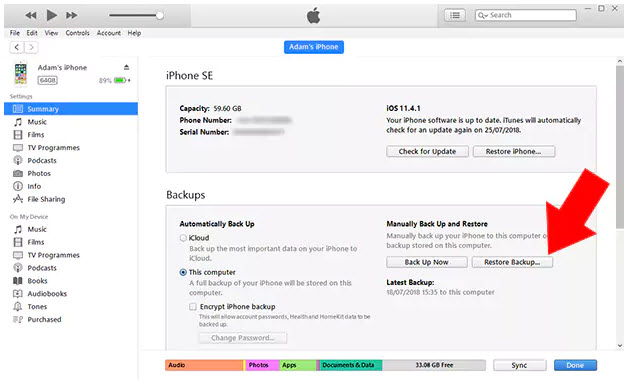
Task: Click Documents & Data storage segment
Action: pyautogui.click(x=351, y=365)
